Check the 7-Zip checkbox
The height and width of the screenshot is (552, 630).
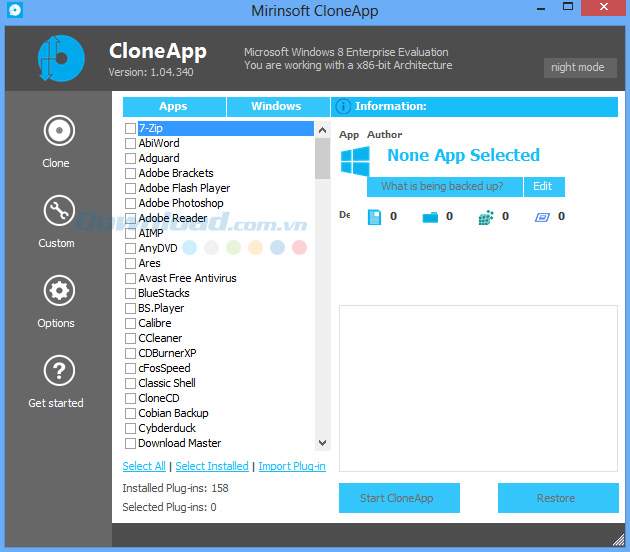click(130, 129)
